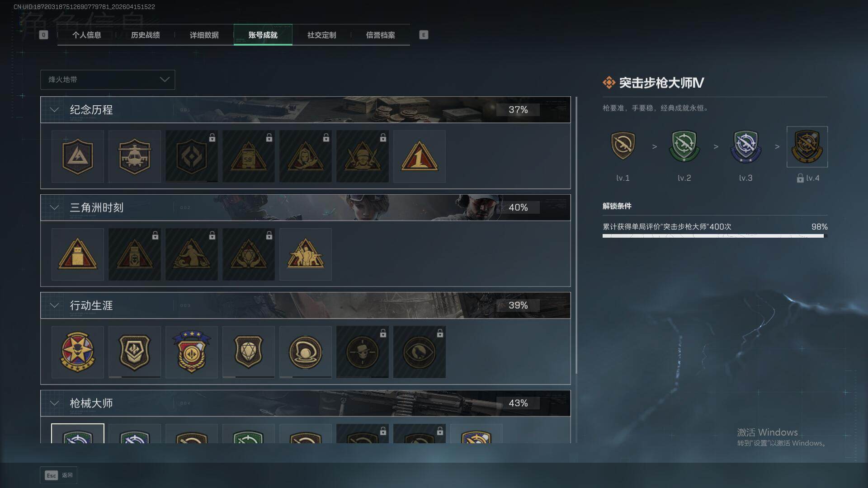The image size is (868, 488).
Task: Select the locked eye raven badge
Action: coord(419,352)
